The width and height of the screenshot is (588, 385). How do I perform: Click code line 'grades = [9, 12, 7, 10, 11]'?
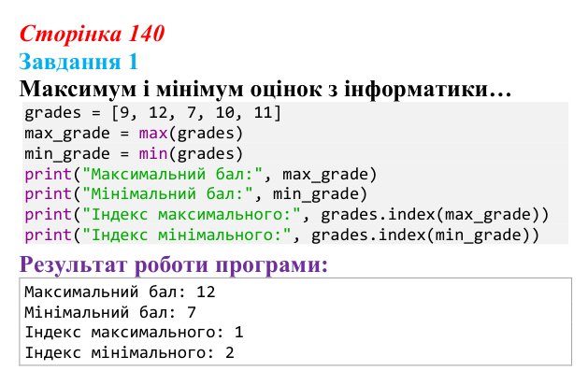(x=152, y=113)
